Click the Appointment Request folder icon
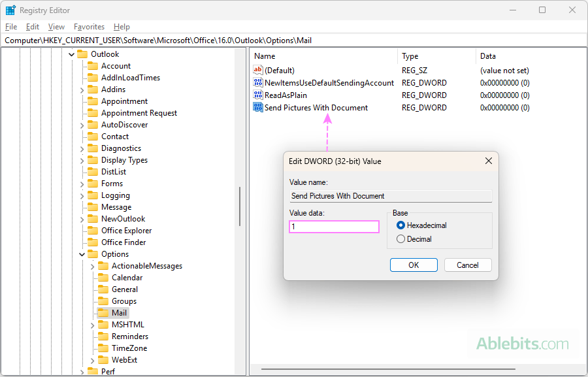The height and width of the screenshot is (377, 588). [x=93, y=113]
